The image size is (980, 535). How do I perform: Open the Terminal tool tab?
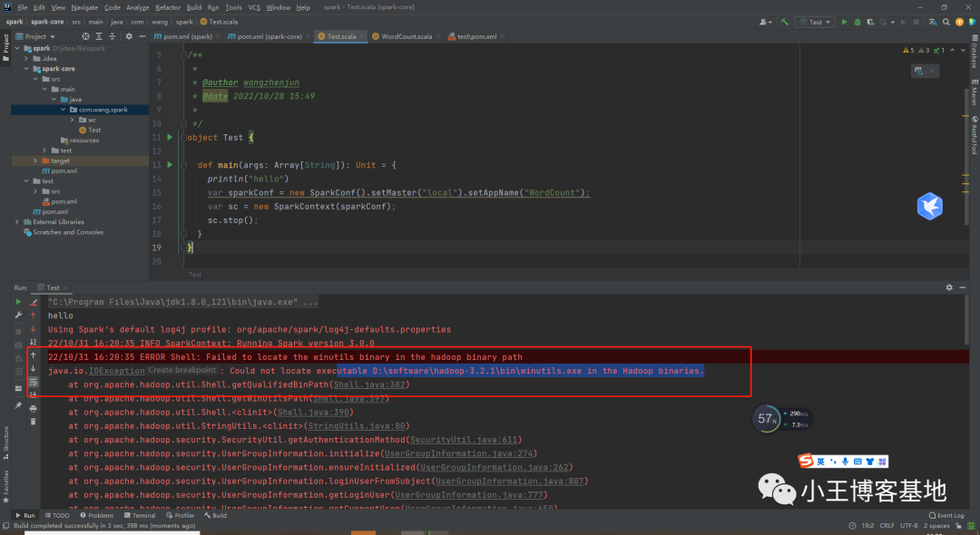pyautogui.click(x=140, y=516)
